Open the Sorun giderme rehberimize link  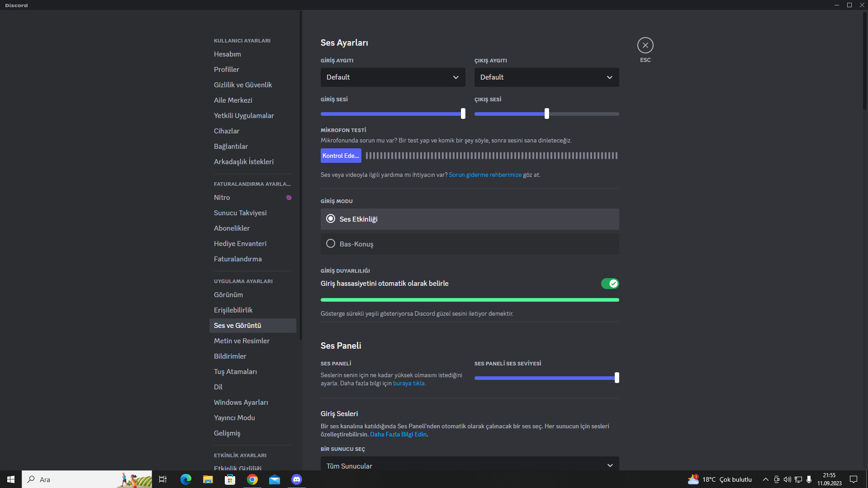click(485, 175)
